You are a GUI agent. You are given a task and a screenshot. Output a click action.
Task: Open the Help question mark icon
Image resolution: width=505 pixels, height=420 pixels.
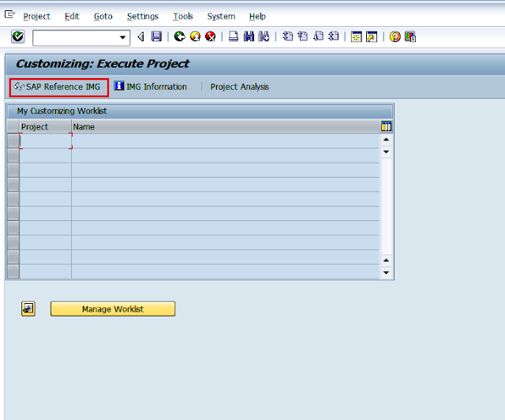pyautogui.click(x=395, y=37)
